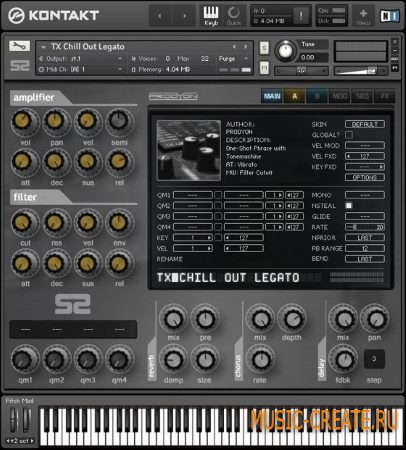
Task: Click the amplifier pan knob
Action: click(x=55, y=121)
